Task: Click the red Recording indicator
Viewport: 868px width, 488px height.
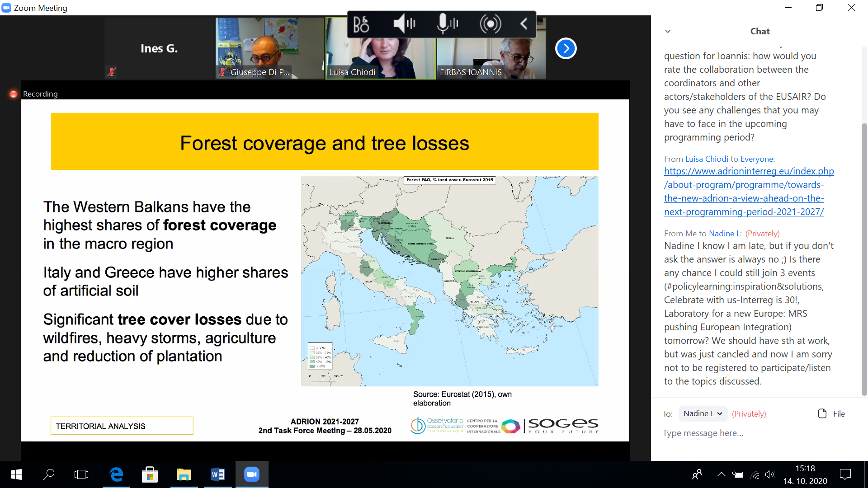Action: pyautogui.click(x=14, y=94)
